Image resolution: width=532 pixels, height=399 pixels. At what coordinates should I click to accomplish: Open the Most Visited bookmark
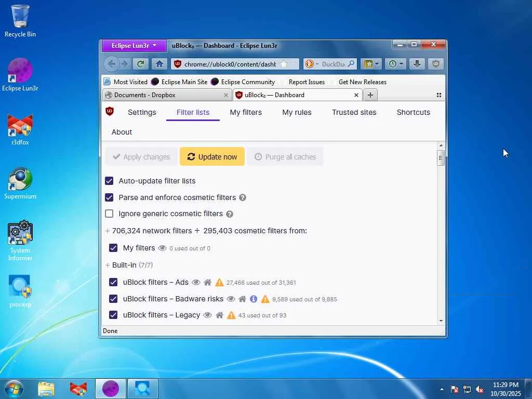pyautogui.click(x=126, y=82)
